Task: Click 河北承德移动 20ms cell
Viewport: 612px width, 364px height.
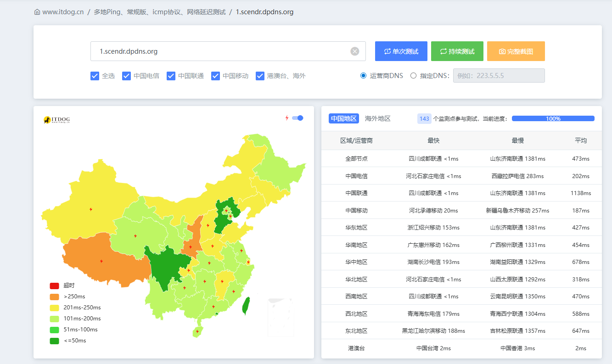Action: (x=433, y=211)
